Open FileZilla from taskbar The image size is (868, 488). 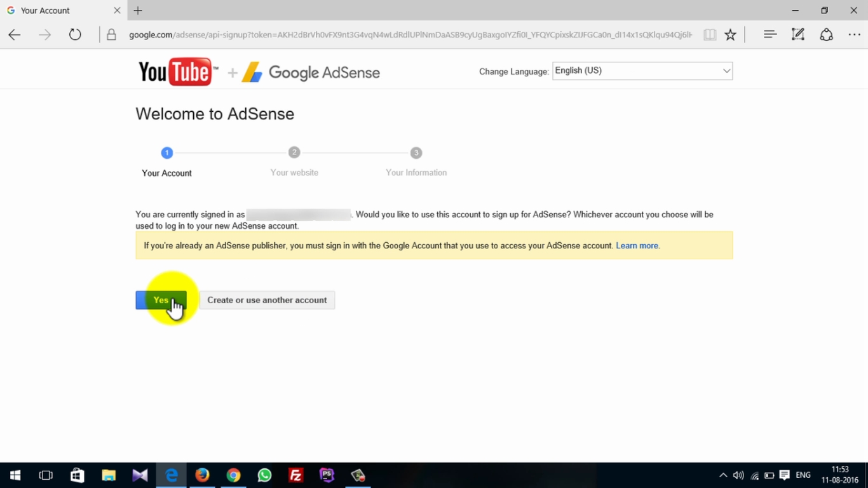(x=295, y=475)
